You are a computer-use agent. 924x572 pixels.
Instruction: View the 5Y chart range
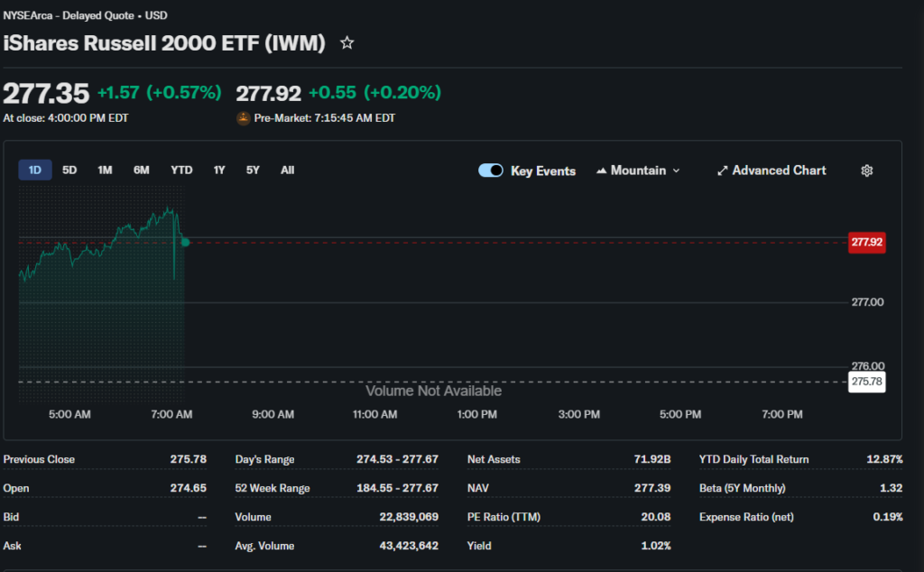pyautogui.click(x=253, y=170)
